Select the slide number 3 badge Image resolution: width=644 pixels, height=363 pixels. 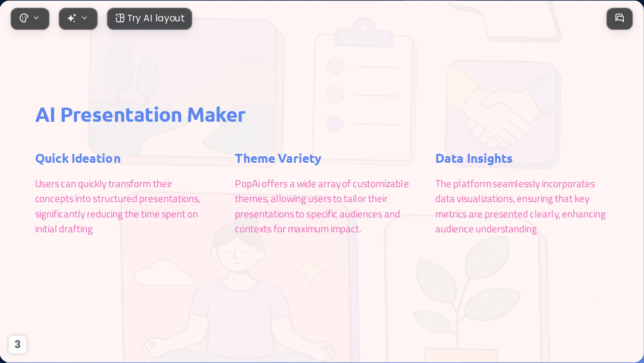click(17, 344)
